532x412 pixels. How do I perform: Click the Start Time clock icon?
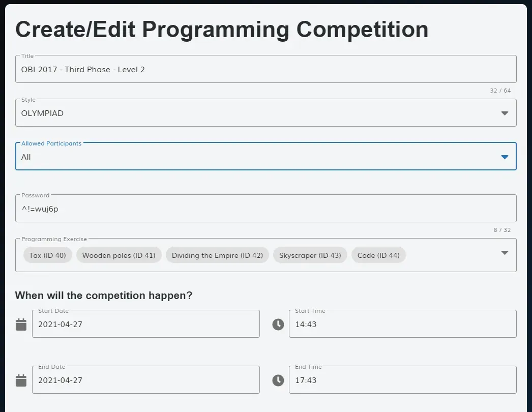click(278, 324)
